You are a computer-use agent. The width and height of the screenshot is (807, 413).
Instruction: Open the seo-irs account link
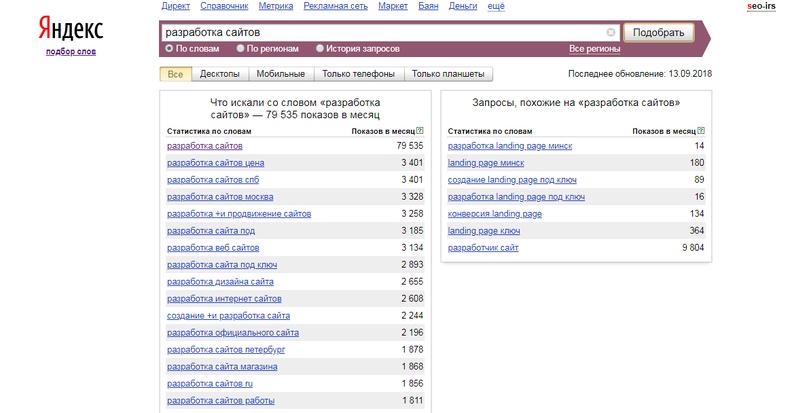762,6
